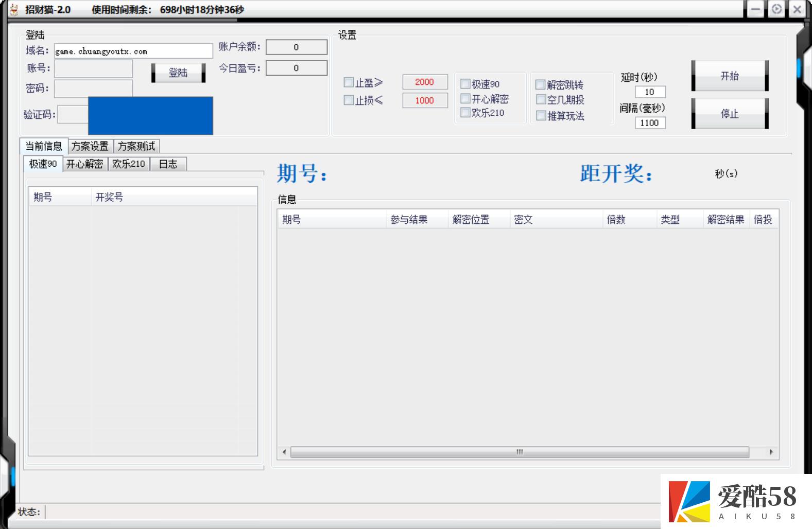Viewport: 812px width, 529px height.
Task: Enable the 止损≤ checkbox
Action: tap(349, 100)
